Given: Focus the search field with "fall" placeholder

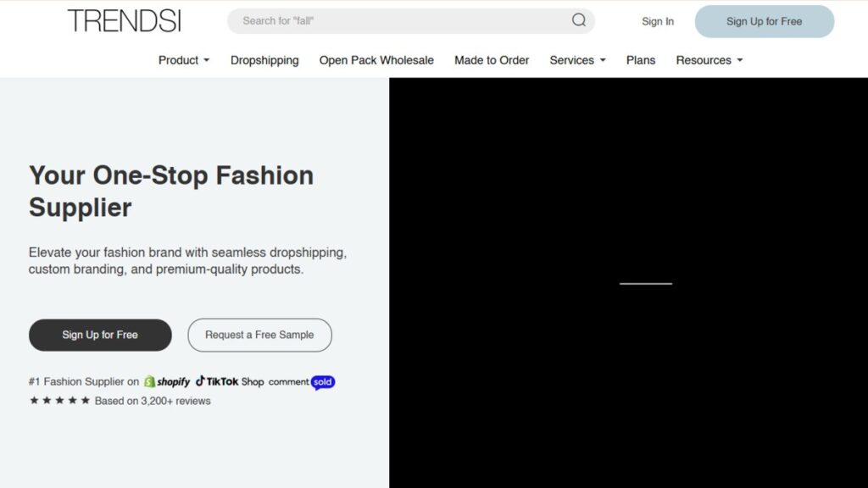Looking at the screenshot, I should click(398, 21).
